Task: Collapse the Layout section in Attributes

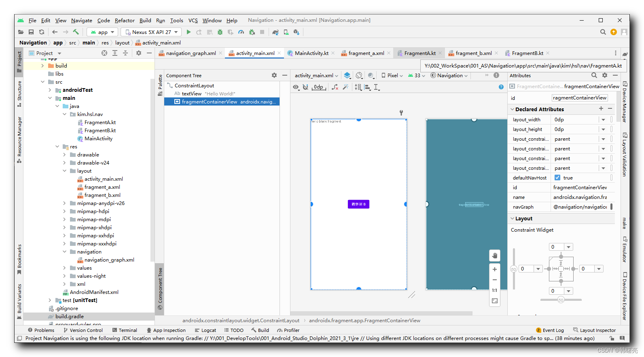Action: pos(513,218)
